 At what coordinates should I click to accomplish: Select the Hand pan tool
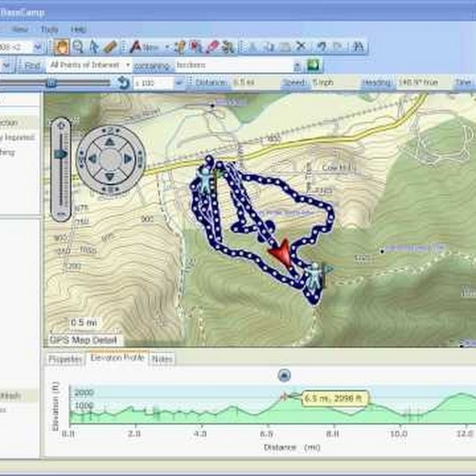62,47
